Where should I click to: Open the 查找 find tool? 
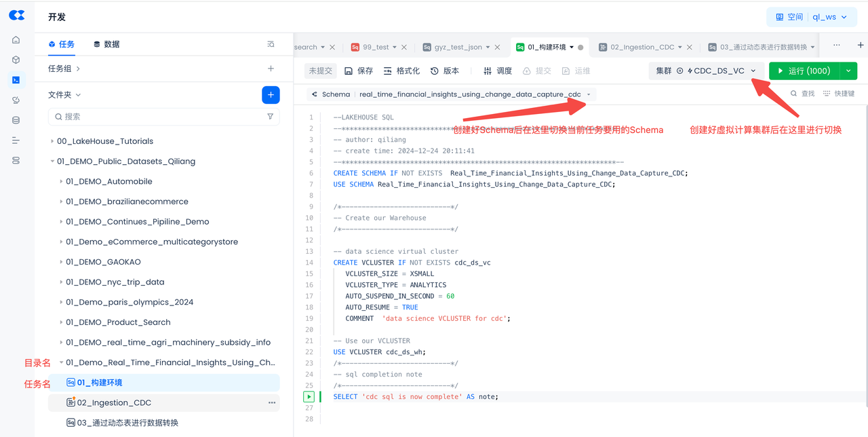(x=803, y=94)
